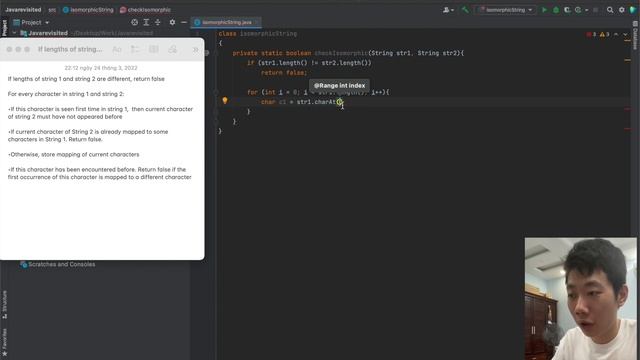Collapse the Javarevisited root tree node
Screen dimensions: 640x360
[x=14, y=33]
